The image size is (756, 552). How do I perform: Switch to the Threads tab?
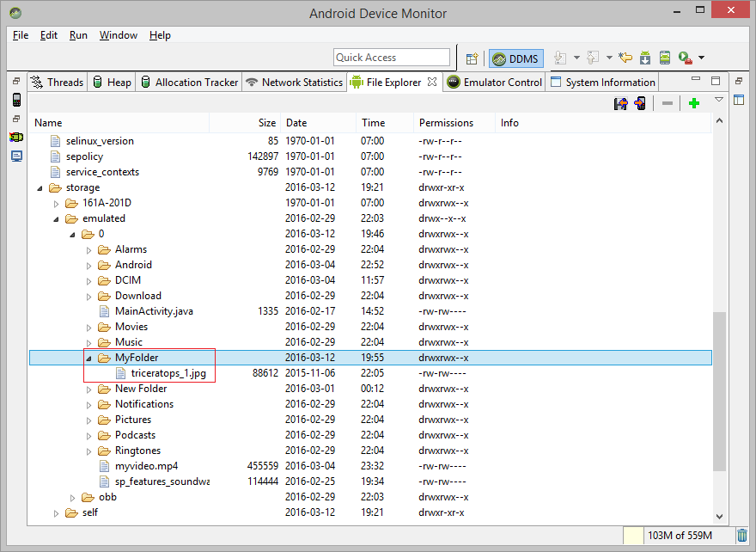tap(58, 82)
